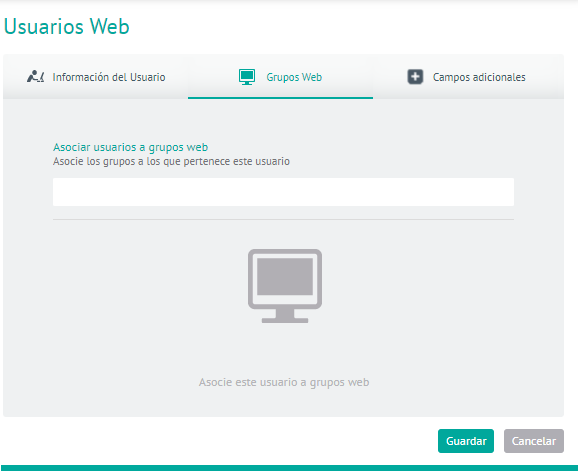This screenshot has height=471, width=578.
Task: Focus the web groups association input field
Action: coord(283,192)
